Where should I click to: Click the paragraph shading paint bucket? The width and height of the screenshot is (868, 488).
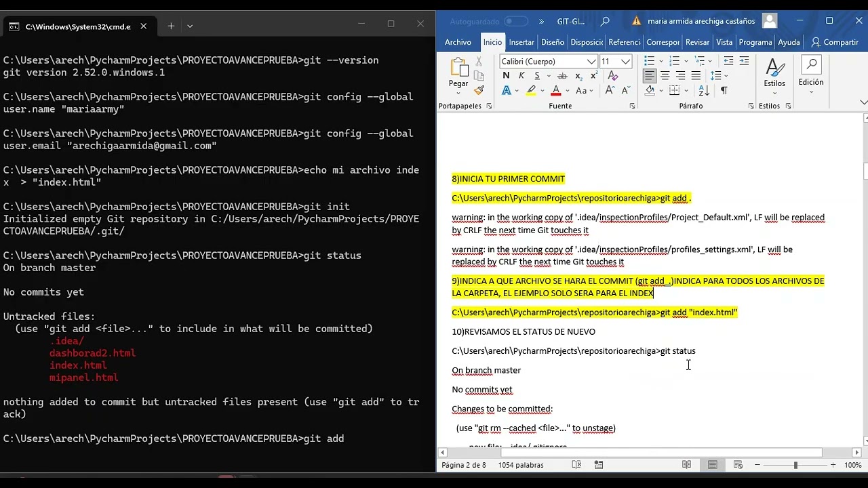[650, 90]
